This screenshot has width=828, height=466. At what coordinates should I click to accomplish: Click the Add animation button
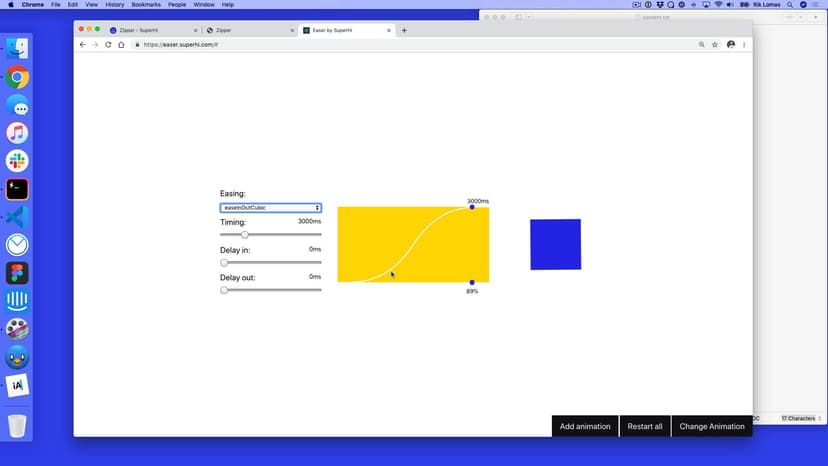coord(585,426)
